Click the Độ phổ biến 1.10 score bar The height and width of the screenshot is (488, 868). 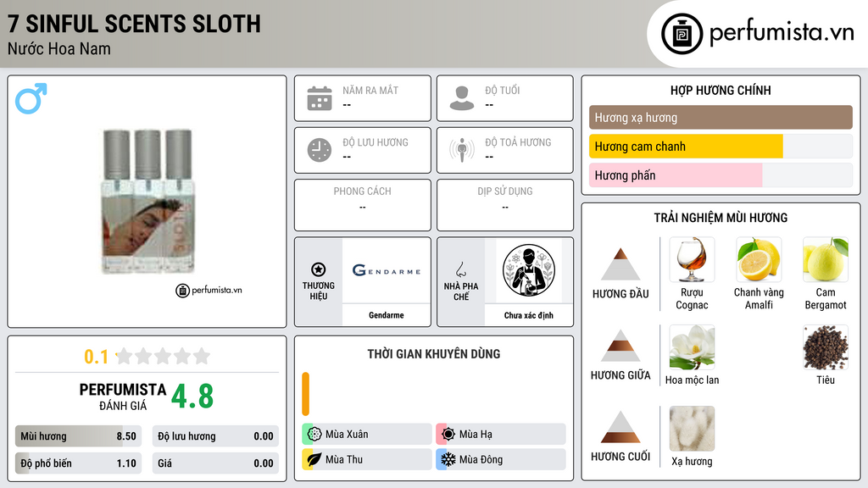click(79, 463)
